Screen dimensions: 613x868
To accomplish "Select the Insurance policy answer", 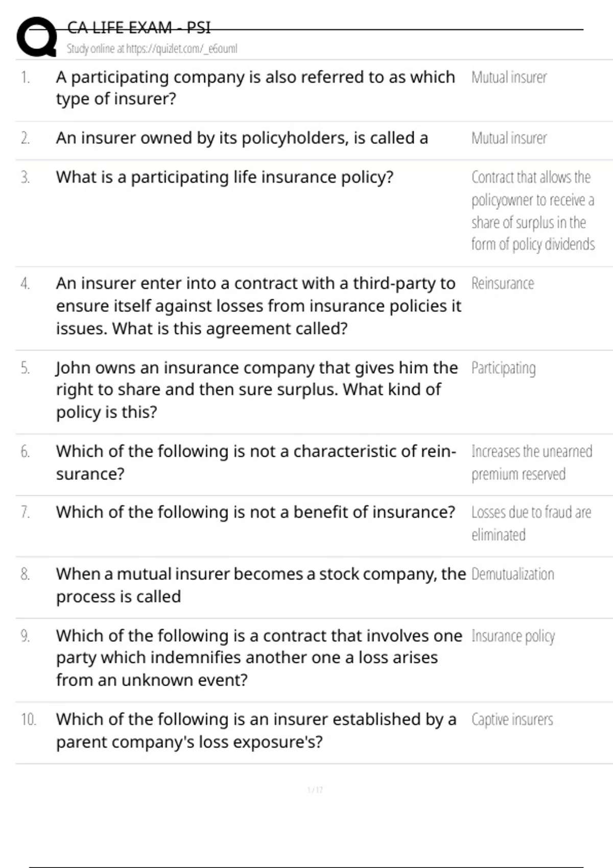I will pos(513,636).
